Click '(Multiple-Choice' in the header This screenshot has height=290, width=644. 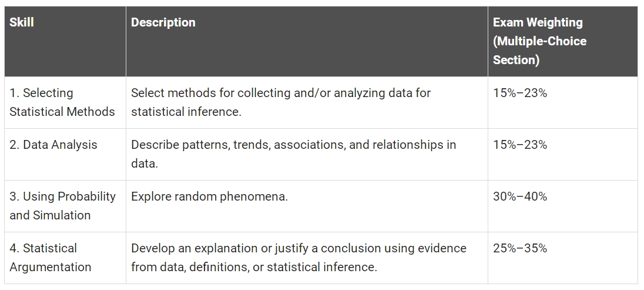[539, 41]
